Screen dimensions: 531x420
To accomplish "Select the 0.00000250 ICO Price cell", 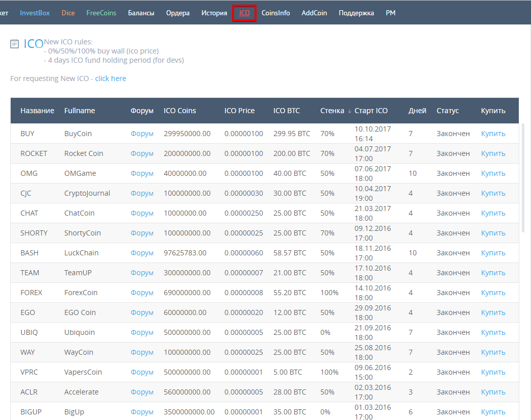I will click(243, 213).
